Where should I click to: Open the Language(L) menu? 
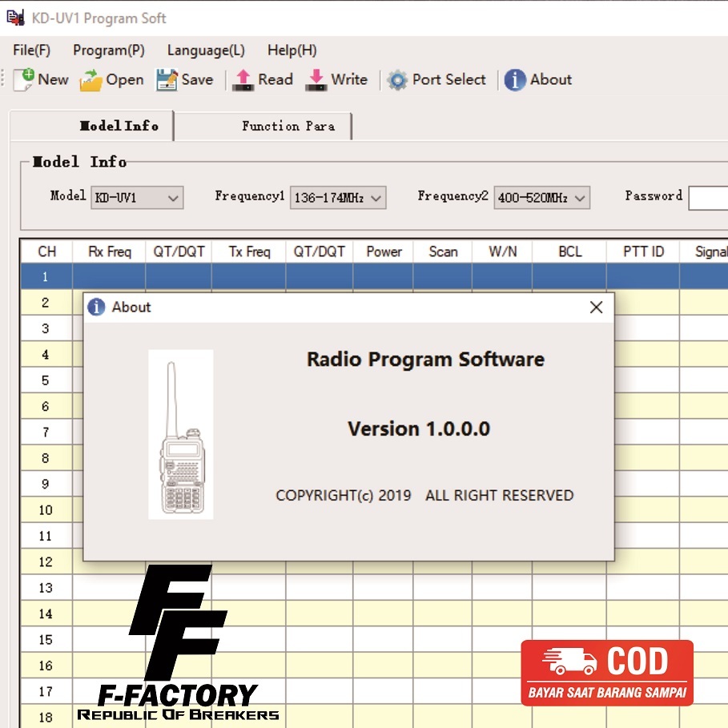(x=205, y=50)
